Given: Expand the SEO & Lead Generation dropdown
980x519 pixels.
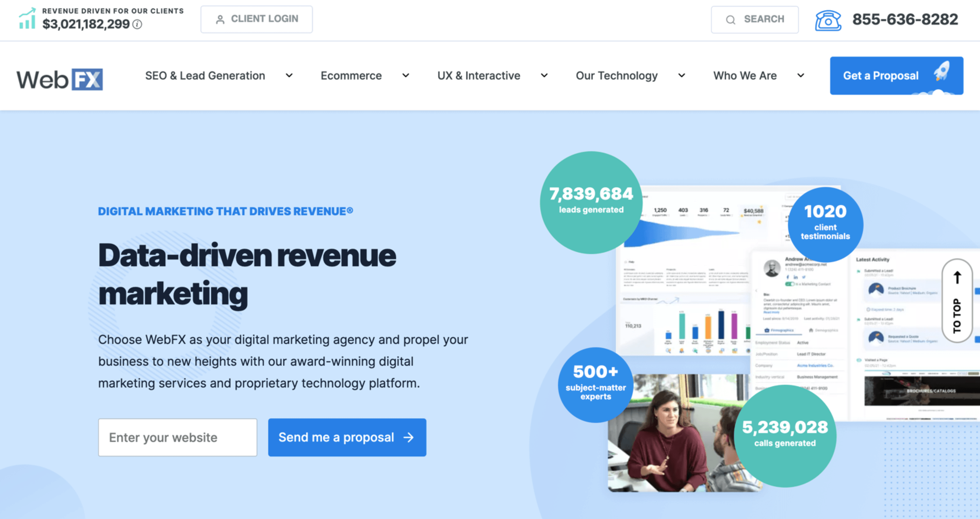Looking at the screenshot, I should 289,76.
